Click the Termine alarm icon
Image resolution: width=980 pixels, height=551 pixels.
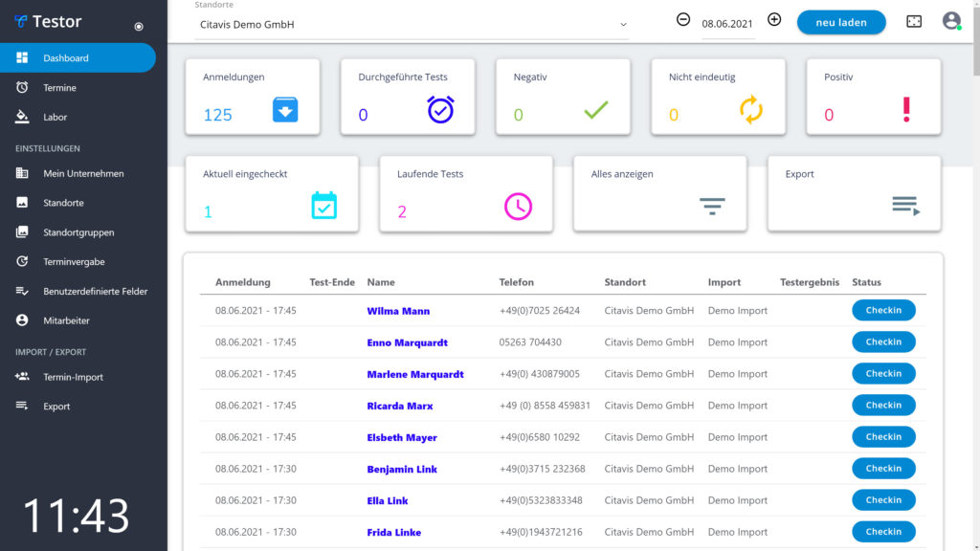point(22,87)
